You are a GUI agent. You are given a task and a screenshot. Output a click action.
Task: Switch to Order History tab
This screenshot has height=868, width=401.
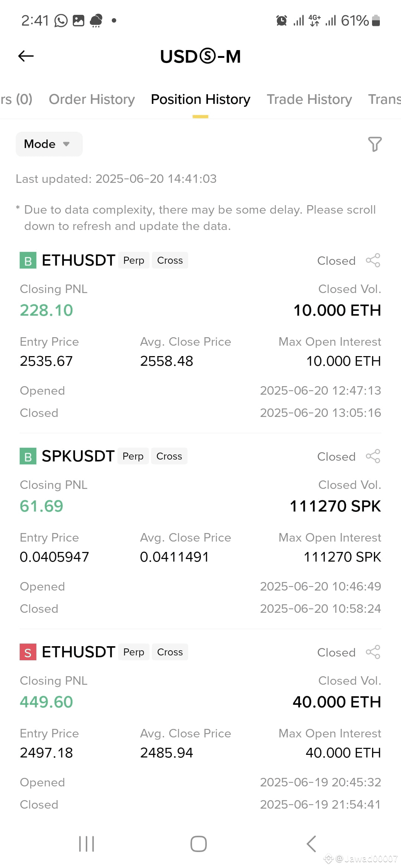(92, 99)
